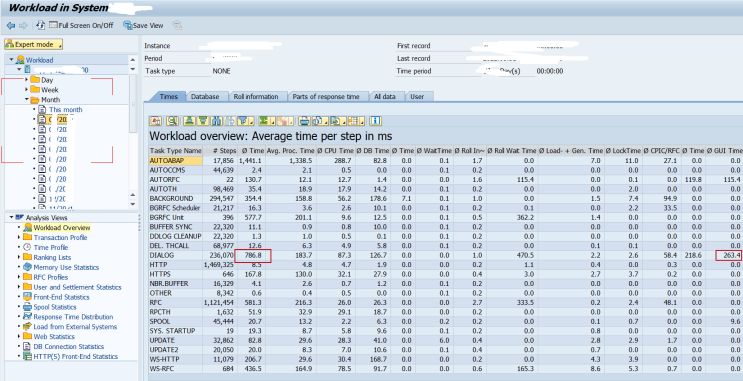Screen dimensions: 743x381
Task: Open the Expert mode dropdown
Action: (x=34, y=44)
